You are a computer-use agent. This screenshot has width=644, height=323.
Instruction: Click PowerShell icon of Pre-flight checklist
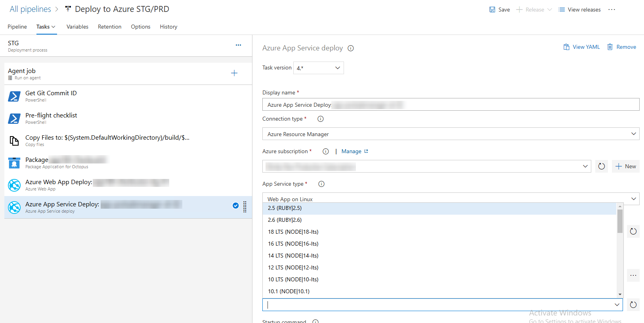click(x=14, y=118)
